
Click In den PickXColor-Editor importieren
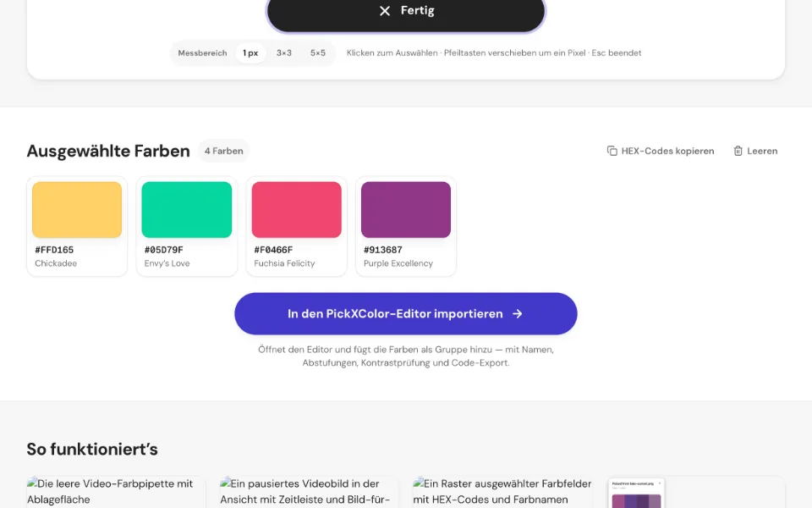tap(406, 313)
